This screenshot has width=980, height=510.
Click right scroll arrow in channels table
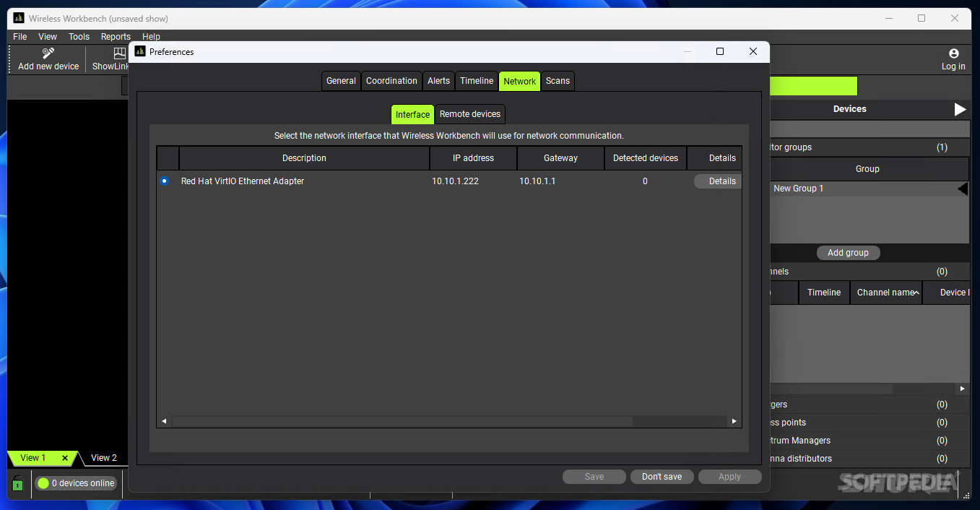pyautogui.click(x=962, y=389)
